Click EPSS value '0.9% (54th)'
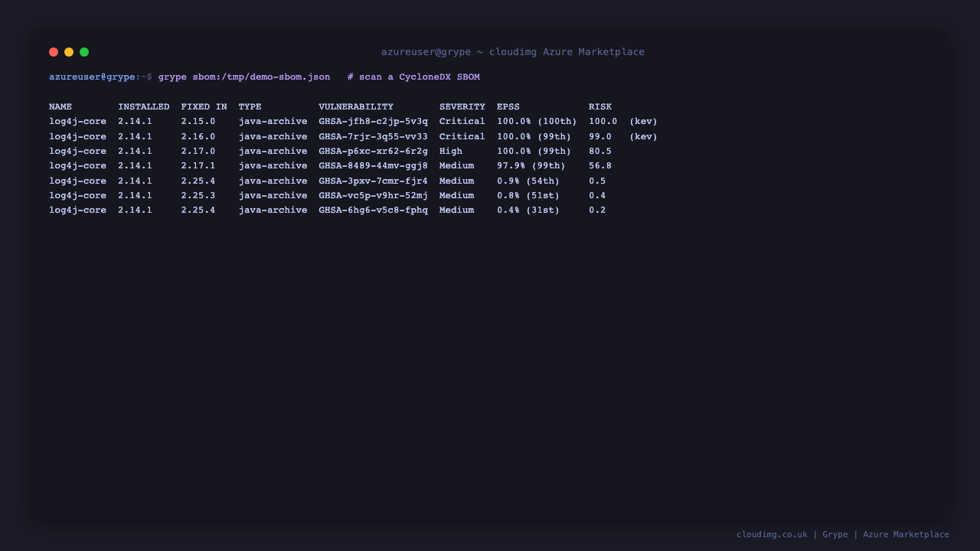The width and height of the screenshot is (980, 551). click(528, 181)
